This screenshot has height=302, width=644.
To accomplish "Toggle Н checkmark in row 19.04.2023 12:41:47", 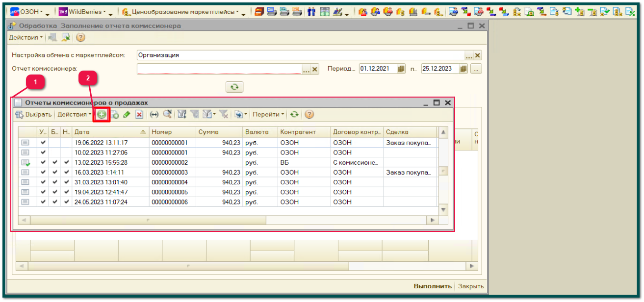I will point(67,192).
